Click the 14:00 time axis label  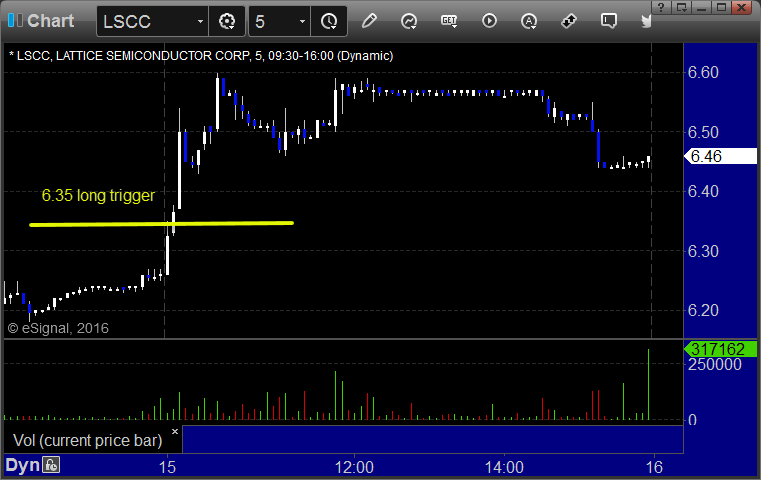pyautogui.click(x=504, y=467)
